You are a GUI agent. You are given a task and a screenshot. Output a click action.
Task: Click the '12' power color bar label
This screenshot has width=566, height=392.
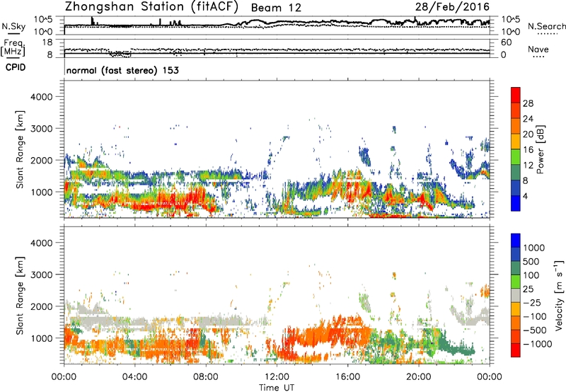[x=528, y=166]
